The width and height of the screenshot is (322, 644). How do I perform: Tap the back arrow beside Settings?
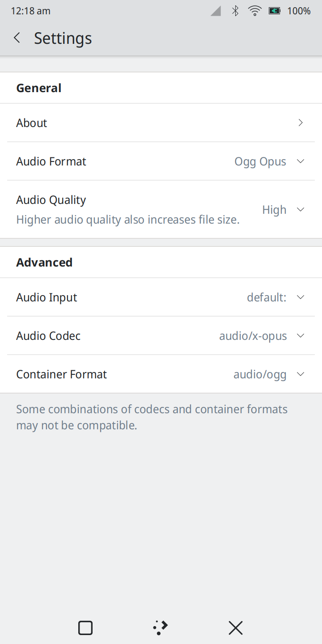pyautogui.click(x=17, y=38)
